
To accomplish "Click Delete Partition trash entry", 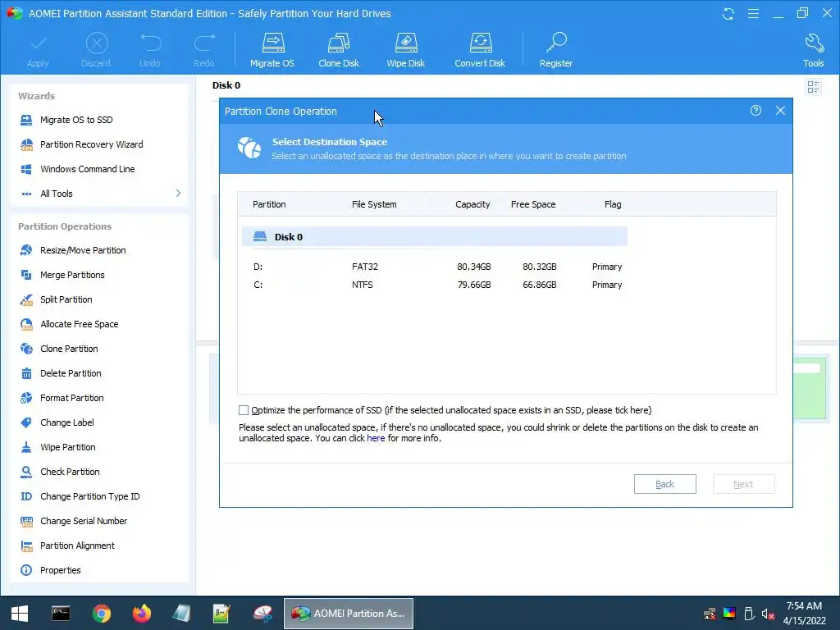I will point(71,373).
